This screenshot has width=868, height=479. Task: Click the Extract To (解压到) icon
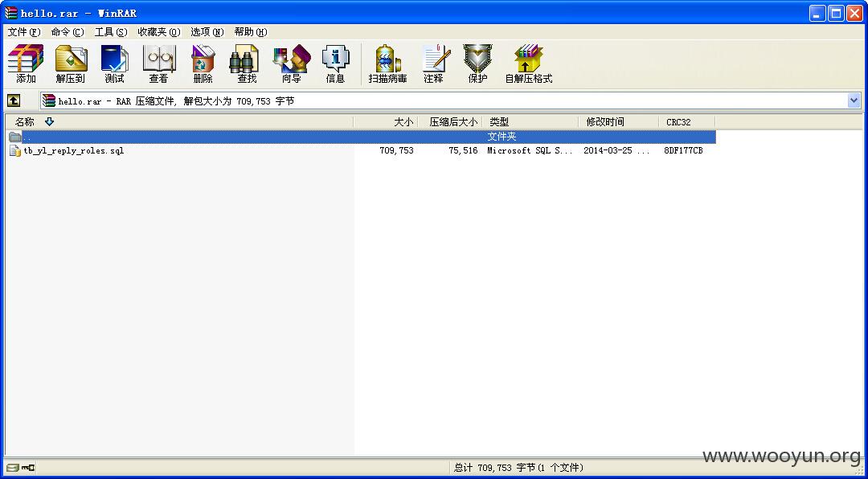click(x=70, y=63)
